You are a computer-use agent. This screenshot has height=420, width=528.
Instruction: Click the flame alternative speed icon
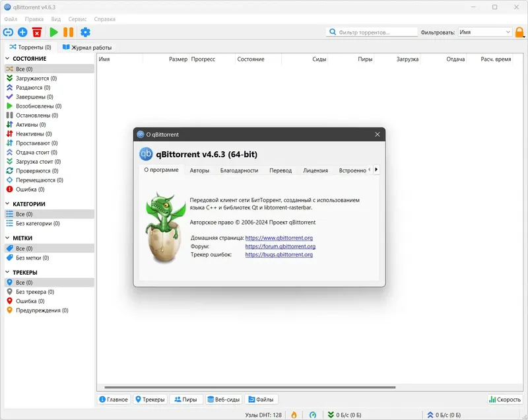(x=294, y=413)
